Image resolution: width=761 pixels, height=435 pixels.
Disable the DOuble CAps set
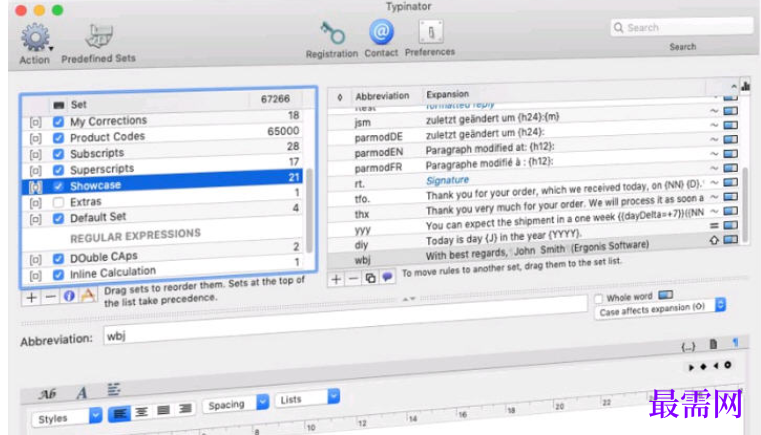pos(58,259)
